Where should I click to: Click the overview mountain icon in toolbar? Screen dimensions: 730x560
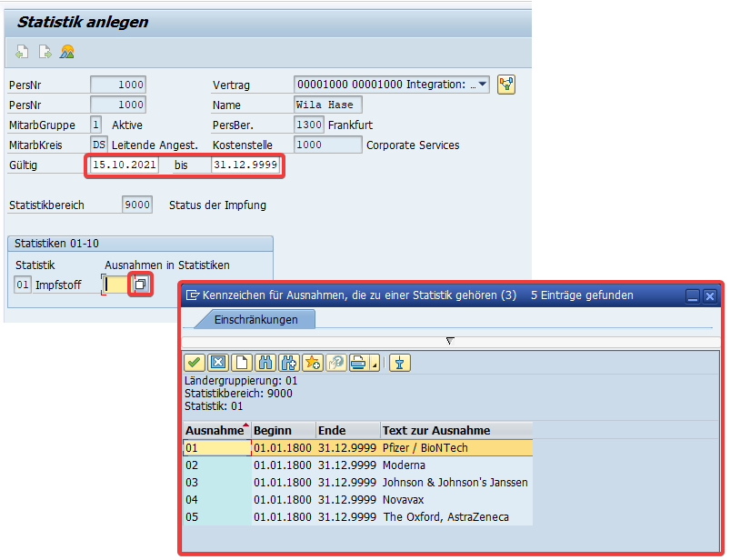tap(67, 52)
